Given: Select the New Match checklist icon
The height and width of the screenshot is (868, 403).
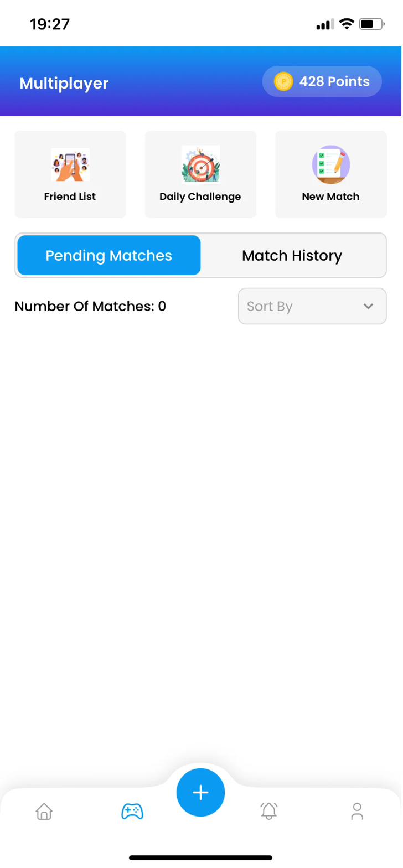Looking at the screenshot, I should pyautogui.click(x=331, y=164).
